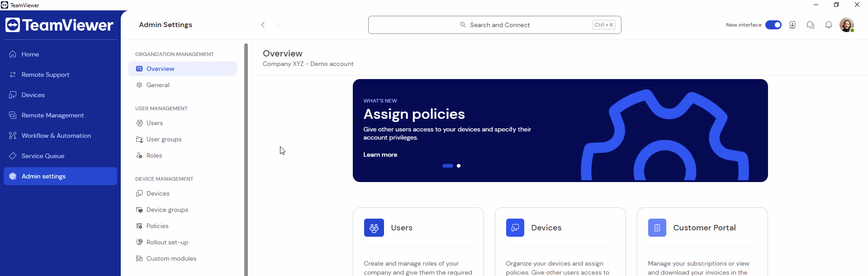868x276 pixels.
Task: Click the User groups icon
Action: (139, 139)
